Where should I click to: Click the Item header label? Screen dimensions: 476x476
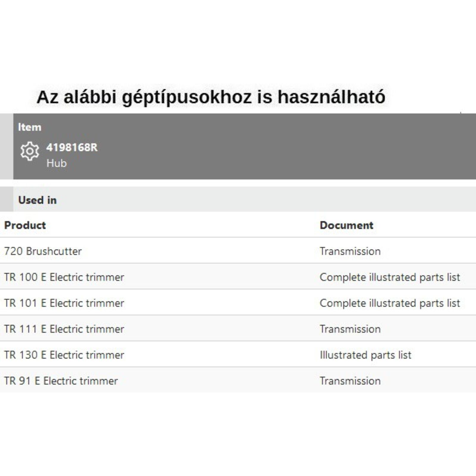(x=29, y=127)
